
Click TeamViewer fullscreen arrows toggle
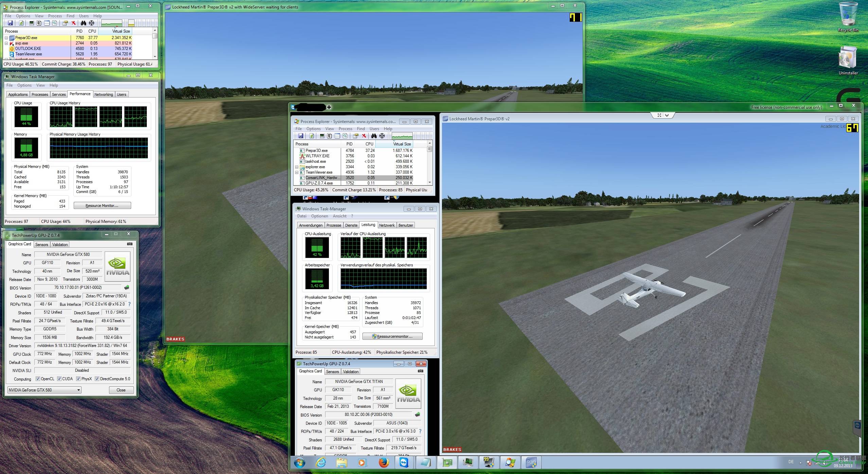tap(659, 115)
